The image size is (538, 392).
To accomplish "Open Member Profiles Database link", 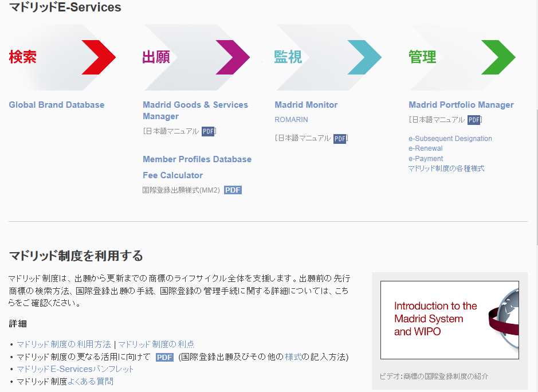I will [197, 159].
